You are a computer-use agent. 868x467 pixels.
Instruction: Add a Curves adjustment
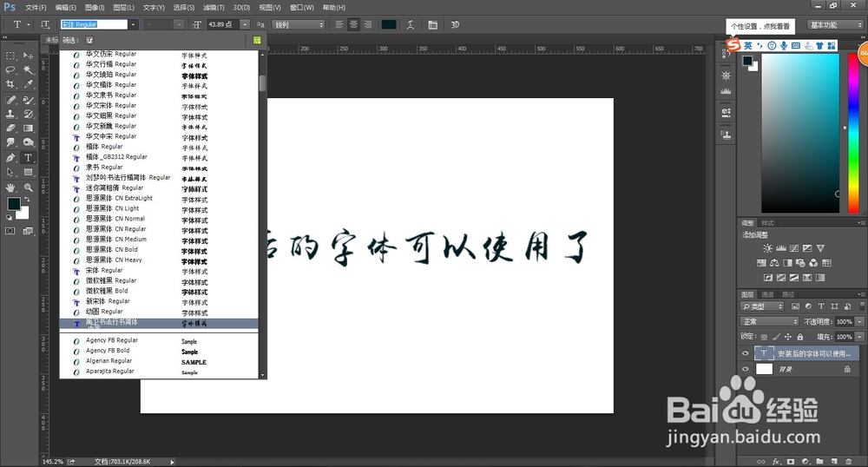click(x=794, y=248)
